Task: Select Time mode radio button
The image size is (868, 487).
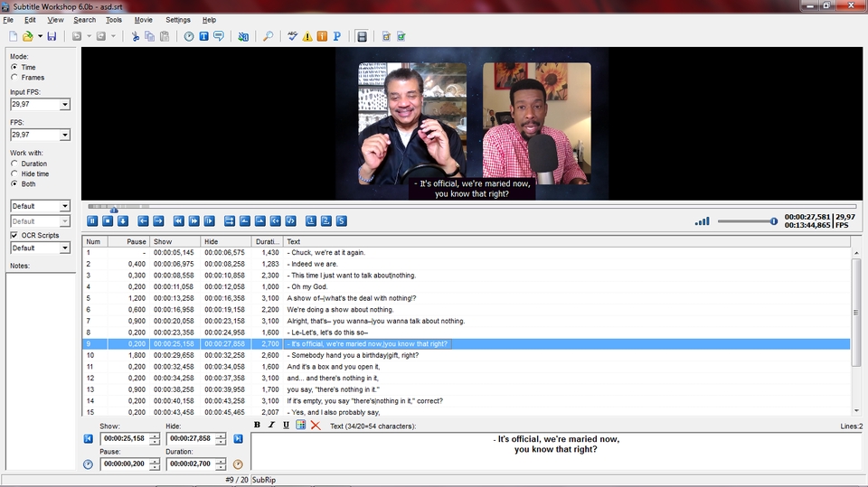Action: pos(14,67)
